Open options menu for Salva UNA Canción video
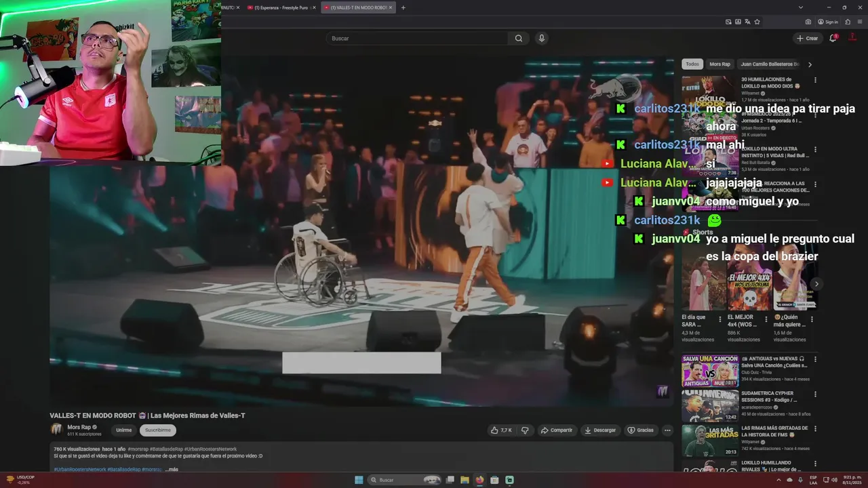The width and height of the screenshot is (868, 488). [x=815, y=359]
